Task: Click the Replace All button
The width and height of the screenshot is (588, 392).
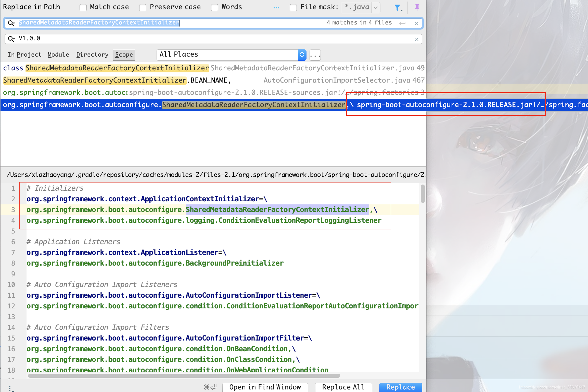Action: point(343,387)
